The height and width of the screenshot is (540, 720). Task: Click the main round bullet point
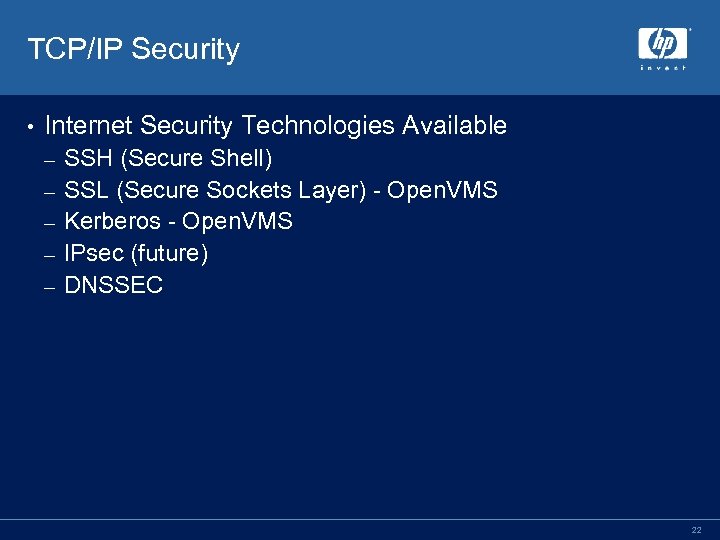(31, 127)
